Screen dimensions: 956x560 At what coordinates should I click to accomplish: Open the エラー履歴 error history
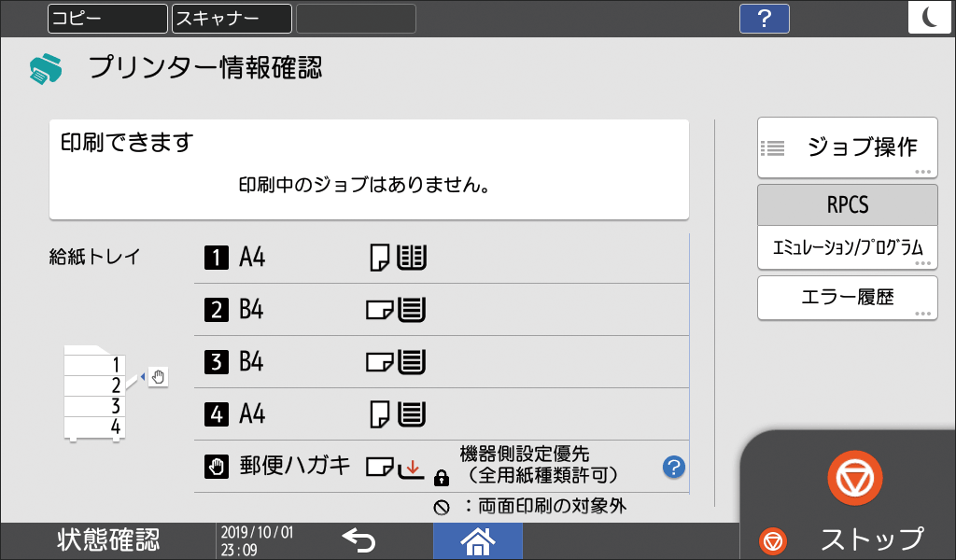(x=847, y=297)
